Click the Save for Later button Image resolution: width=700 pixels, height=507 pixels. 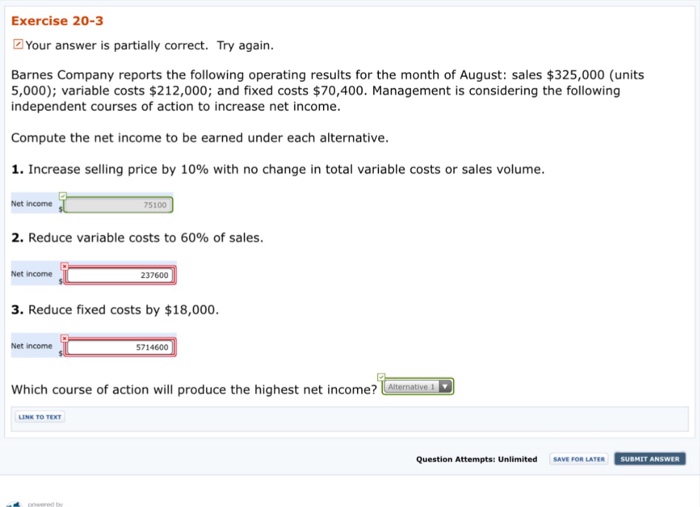[579, 459]
